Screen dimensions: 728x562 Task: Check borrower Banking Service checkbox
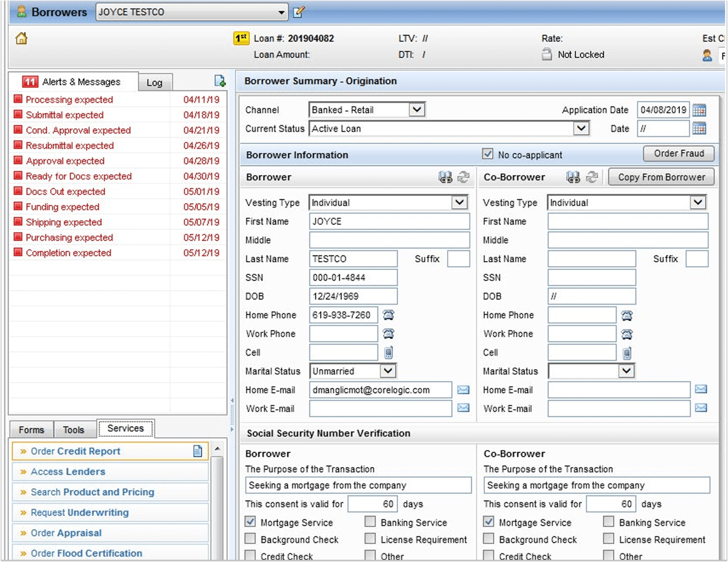tap(370, 522)
